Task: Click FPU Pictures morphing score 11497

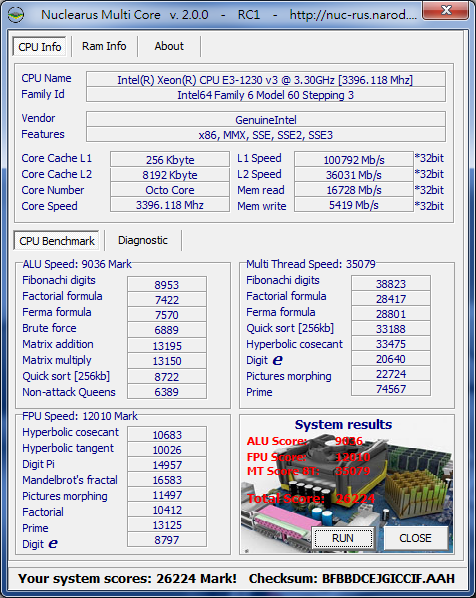Action: click(x=167, y=495)
